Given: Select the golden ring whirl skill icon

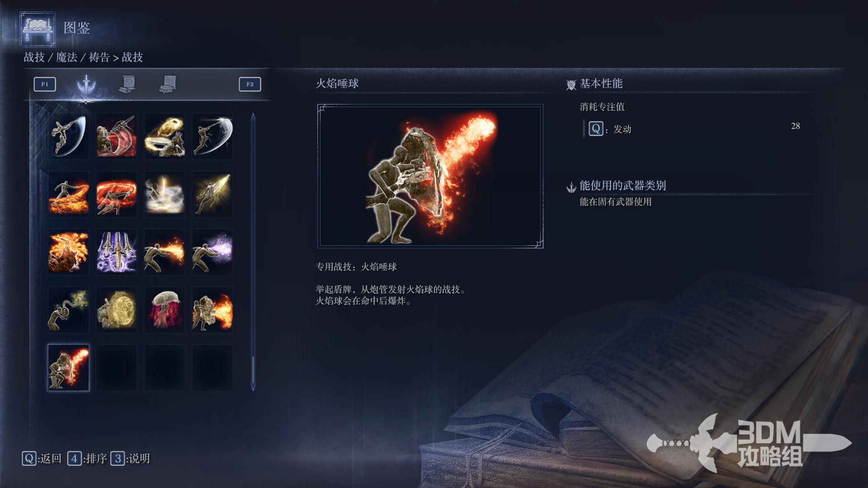Looking at the screenshot, I should pos(165,136).
